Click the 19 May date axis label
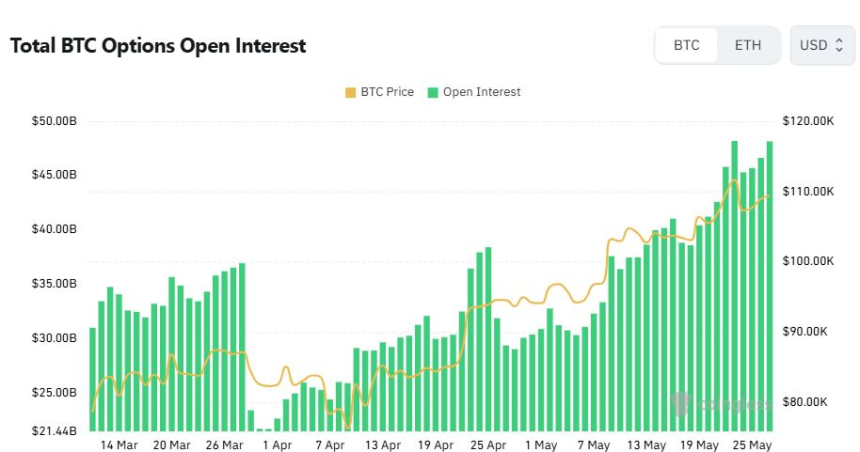This screenshot has height=452, width=860. pos(699,445)
